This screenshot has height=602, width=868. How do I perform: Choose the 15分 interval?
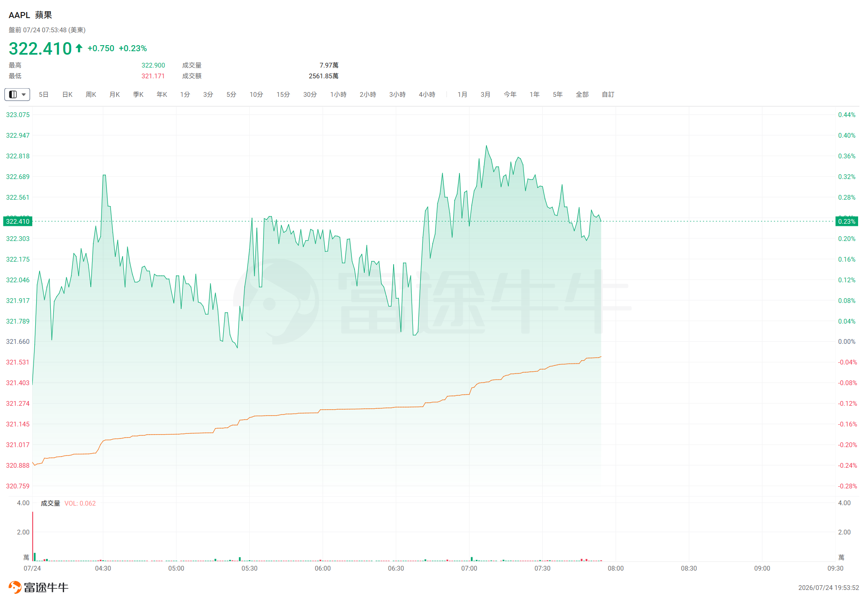(x=283, y=94)
